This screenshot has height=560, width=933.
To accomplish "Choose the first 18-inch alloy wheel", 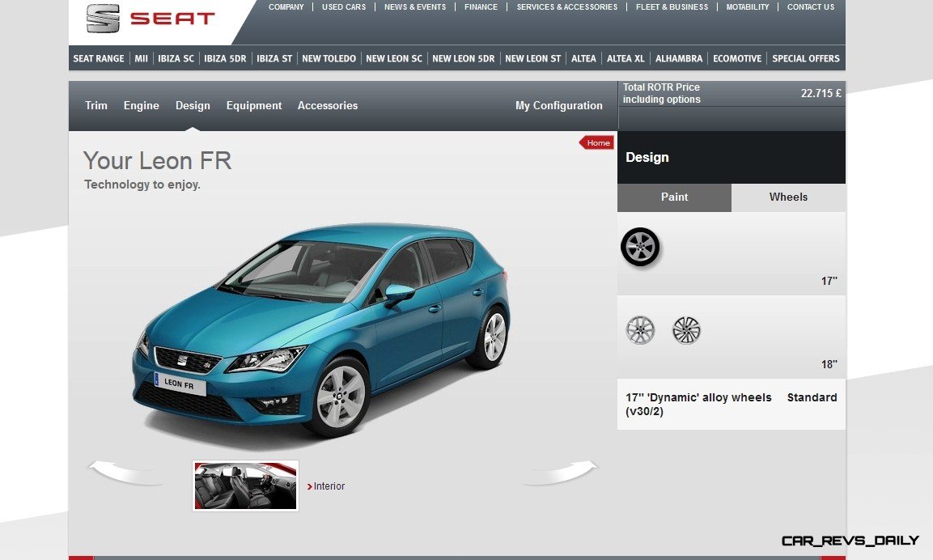I will click(x=640, y=330).
